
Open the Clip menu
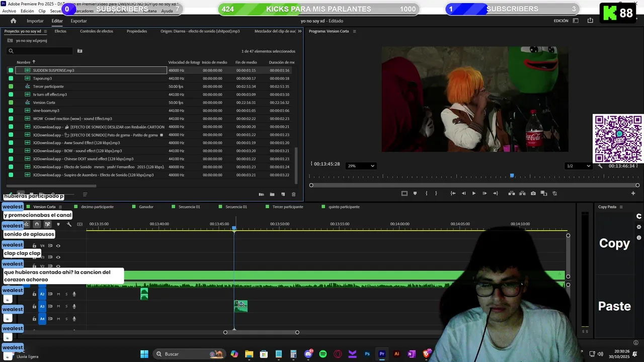[42, 11]
